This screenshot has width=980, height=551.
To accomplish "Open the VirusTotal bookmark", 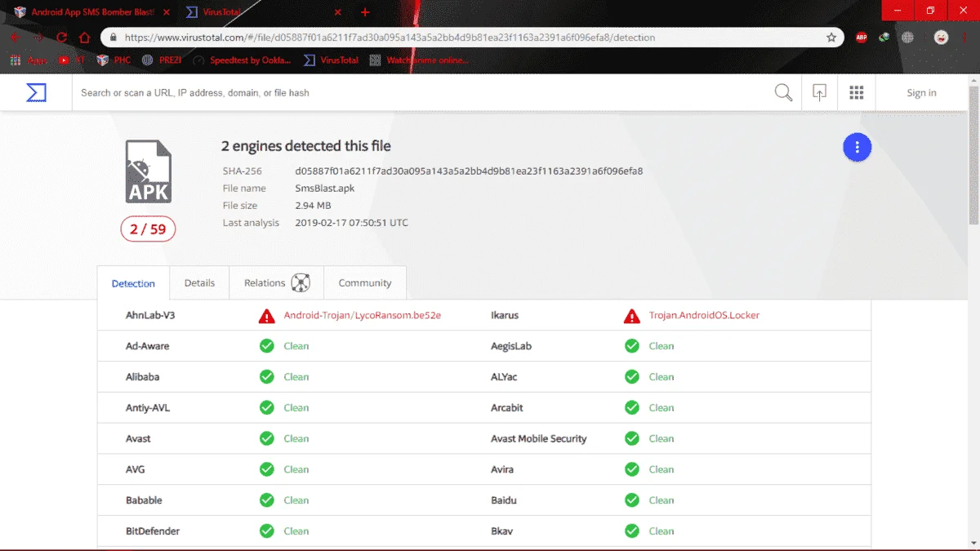I will (x=332, y=60).
